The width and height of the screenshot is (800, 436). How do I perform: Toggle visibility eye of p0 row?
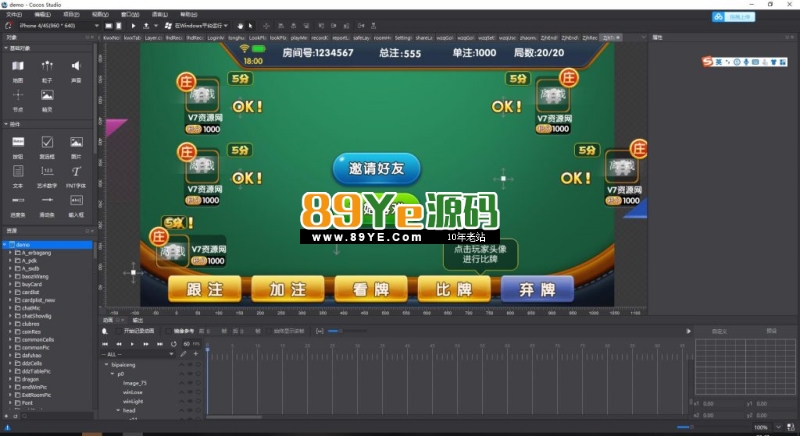pos(190,374)
